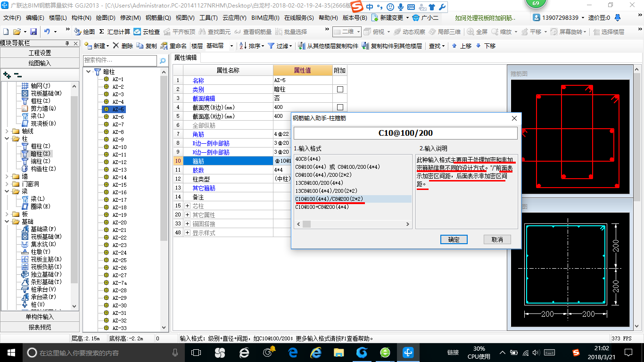644x362 pixels.
Task: Open the 工具(T) menu
Action: (208, 18)
